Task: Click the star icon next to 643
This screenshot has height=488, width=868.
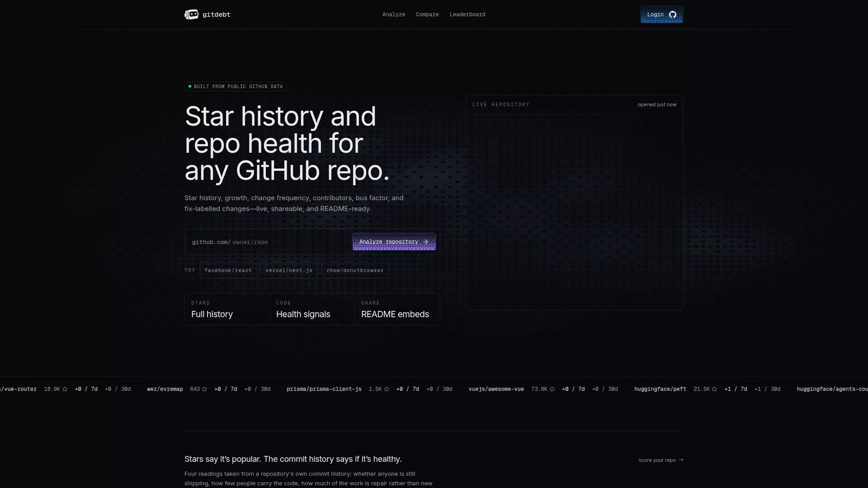Action: point(204,389)
